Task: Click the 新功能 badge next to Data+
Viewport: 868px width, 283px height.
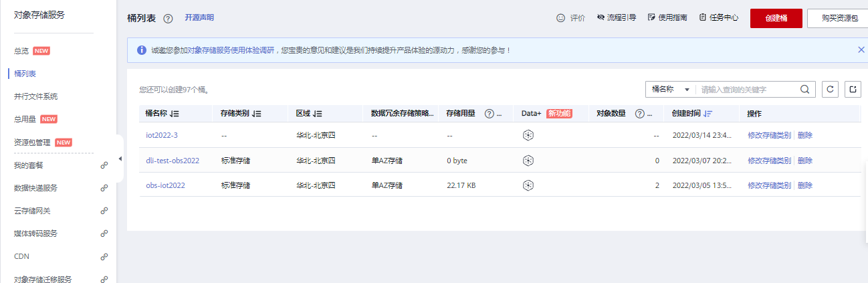Action: (x=560, y=114)
